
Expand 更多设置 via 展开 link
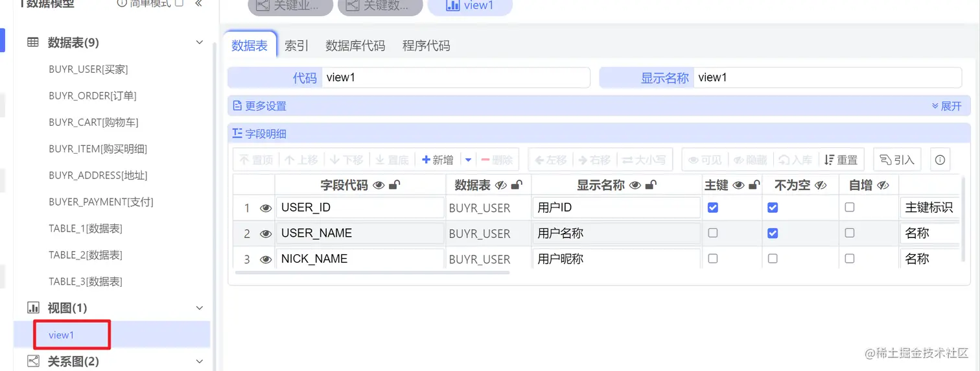947,106
